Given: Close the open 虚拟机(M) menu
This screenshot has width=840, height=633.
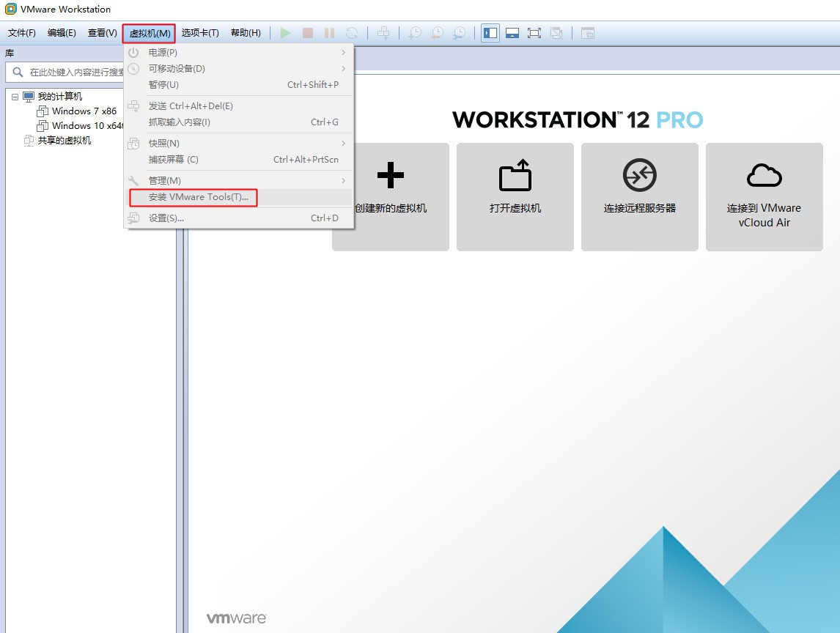Looking at the screenshot, I should [x=150, y=34].
